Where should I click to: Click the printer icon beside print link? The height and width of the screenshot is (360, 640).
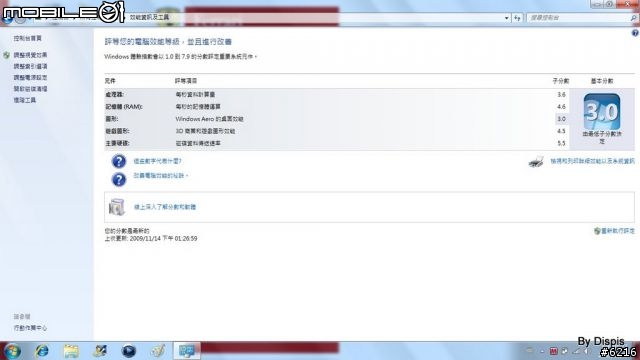pos(536,162)
